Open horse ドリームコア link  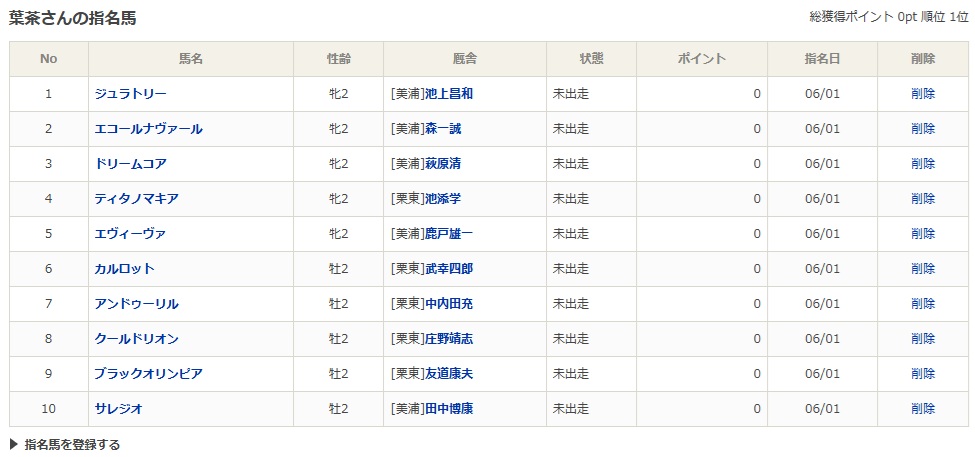(x=131, y=164)
